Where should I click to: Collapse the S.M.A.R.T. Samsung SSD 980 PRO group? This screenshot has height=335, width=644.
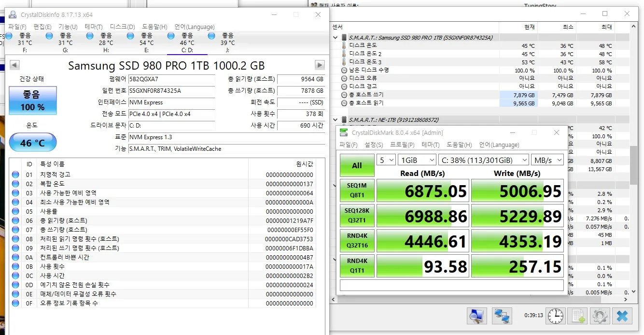[336, 37]
